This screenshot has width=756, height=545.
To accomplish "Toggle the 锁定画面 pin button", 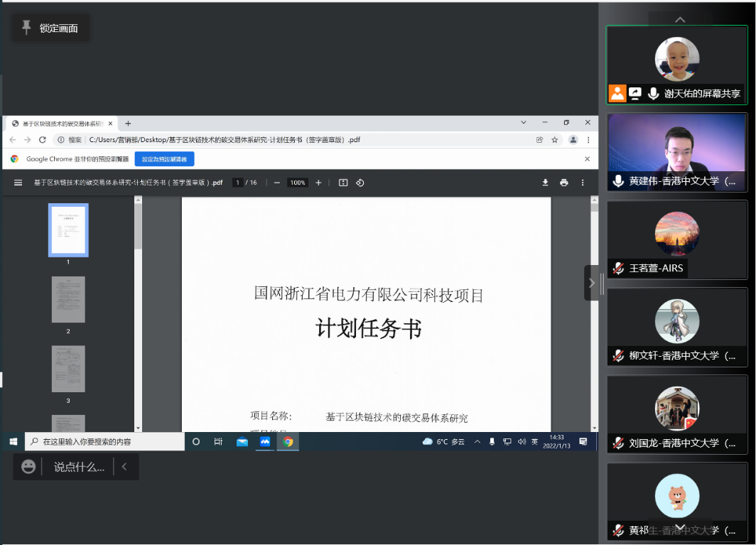I will [50, 28].
